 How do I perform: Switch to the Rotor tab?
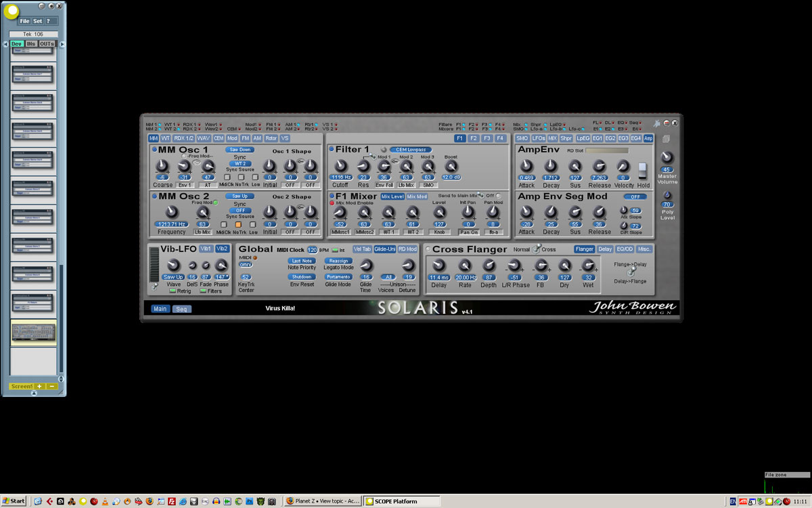(271, 138)
